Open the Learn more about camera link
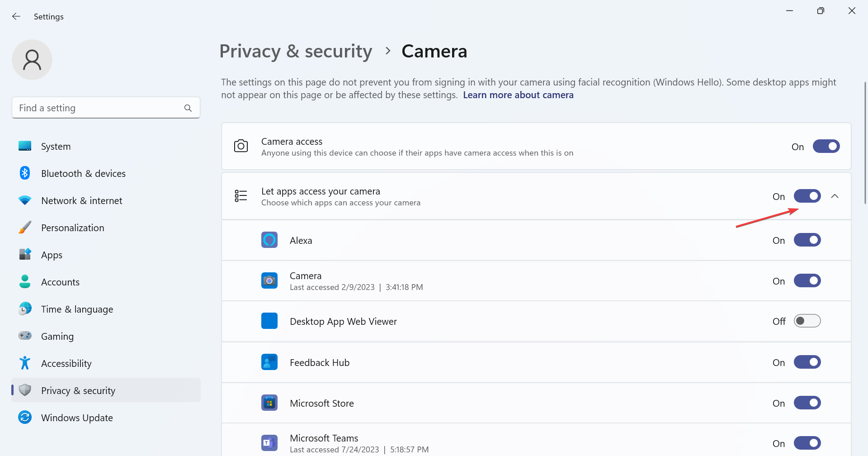The width and height of the screenshot is (868, 456). (518, 95)
